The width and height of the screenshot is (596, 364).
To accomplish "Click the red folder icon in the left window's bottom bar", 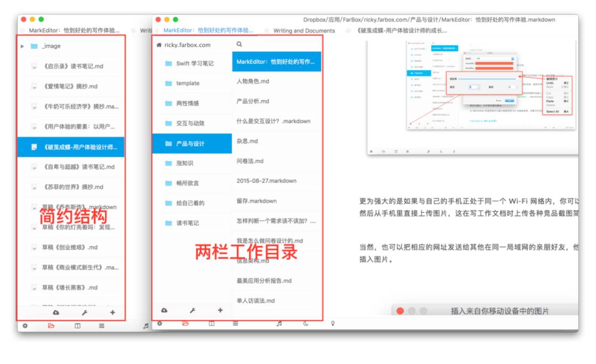I will click(51, 326).
